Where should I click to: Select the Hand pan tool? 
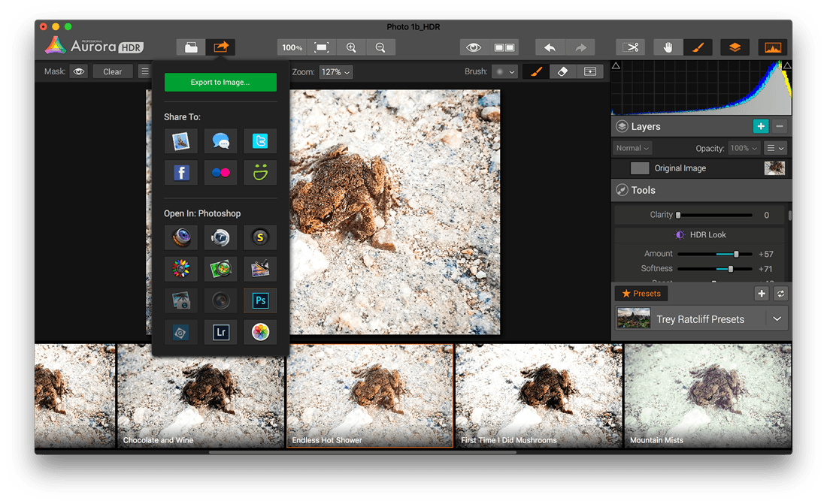pos(668,47)
